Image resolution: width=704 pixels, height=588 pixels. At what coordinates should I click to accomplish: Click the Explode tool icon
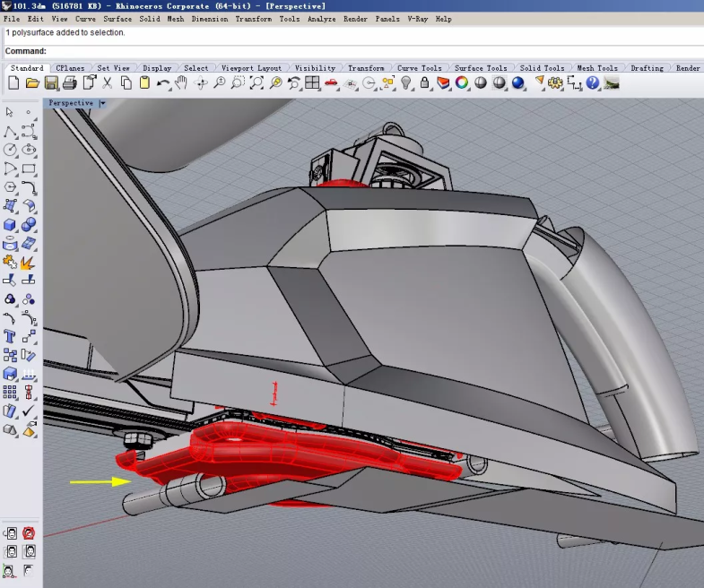tap(28, 262)
